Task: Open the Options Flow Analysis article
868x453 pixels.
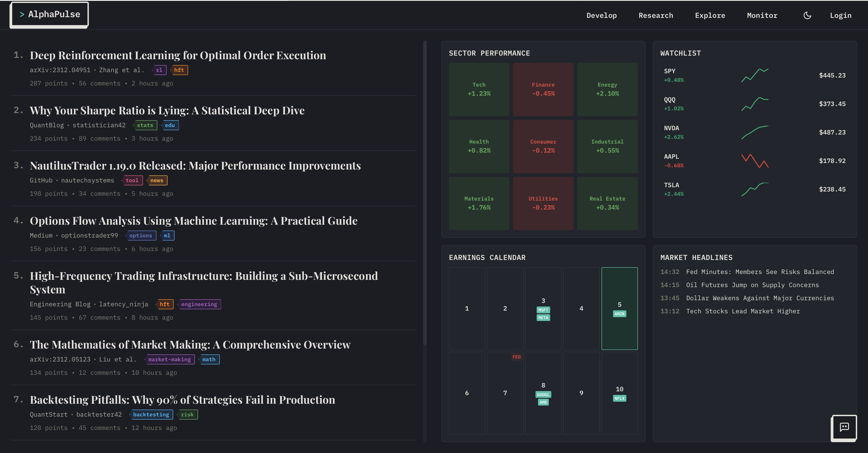Action: (193, 220)
